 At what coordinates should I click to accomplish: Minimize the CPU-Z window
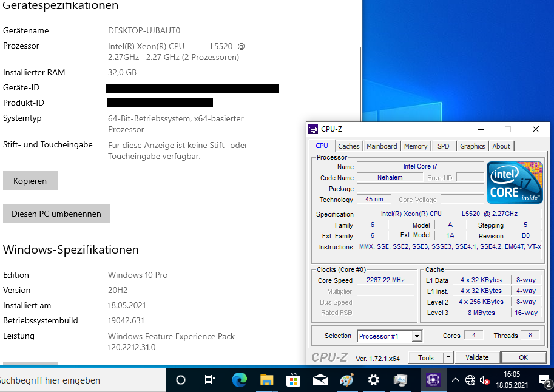coord(481,129)
